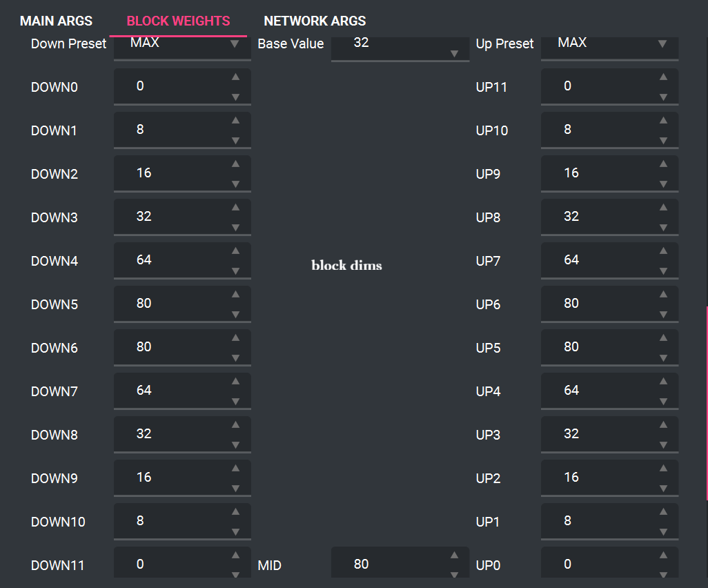This screenshot has height=588, width=708.
Task: Increase the DOWN0 value with up arrow
Action: (235, 77)
